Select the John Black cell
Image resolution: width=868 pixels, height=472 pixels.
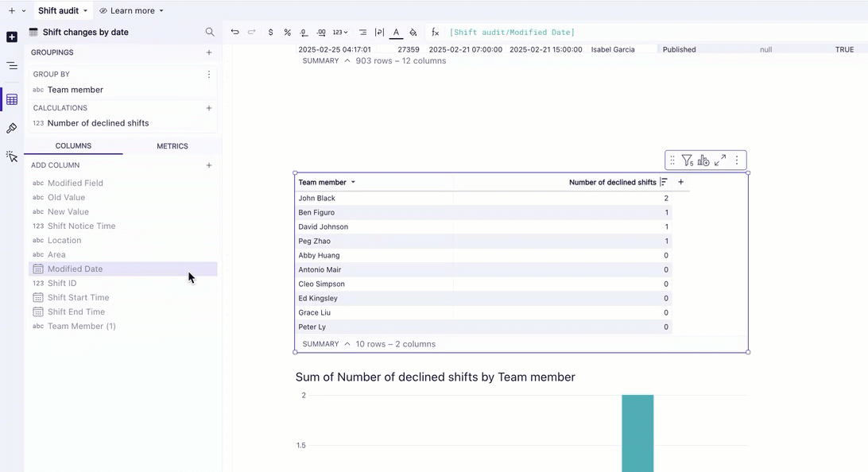(374, 198)
